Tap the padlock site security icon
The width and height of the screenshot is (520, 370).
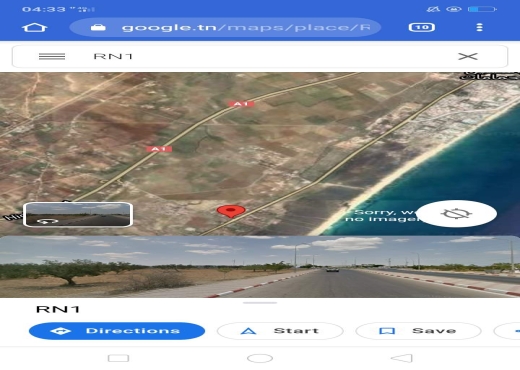(98, 27)
